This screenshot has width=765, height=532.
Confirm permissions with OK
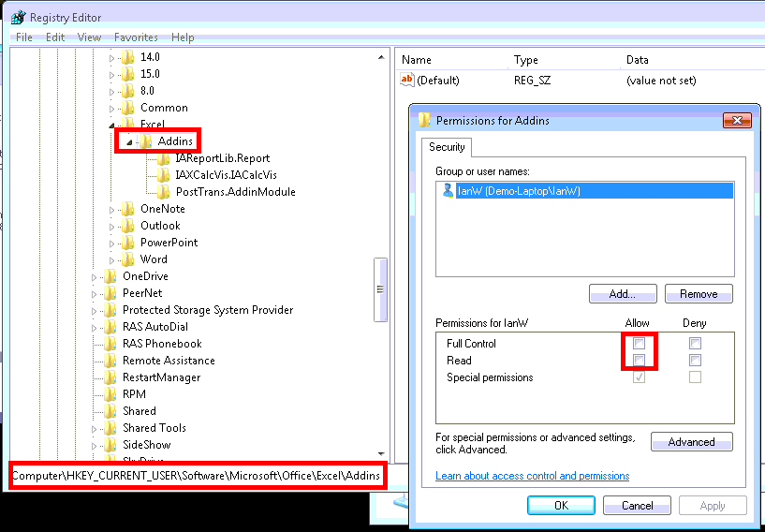tap(561, 505)
